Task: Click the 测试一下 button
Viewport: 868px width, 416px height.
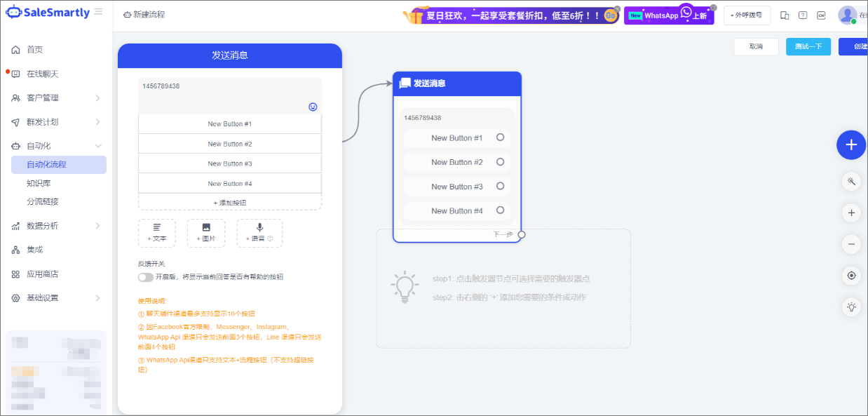Action: coord(808,46)
